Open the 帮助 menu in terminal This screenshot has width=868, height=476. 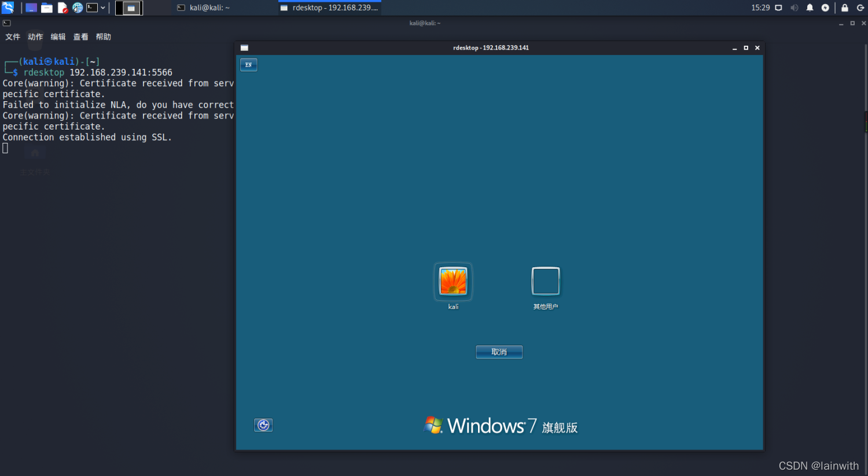[x=103, y=37]
